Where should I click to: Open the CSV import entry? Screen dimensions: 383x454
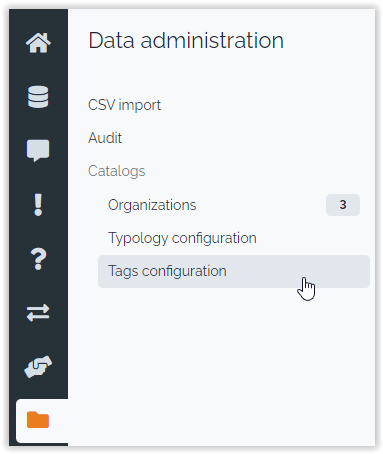[x=124, y=105]
